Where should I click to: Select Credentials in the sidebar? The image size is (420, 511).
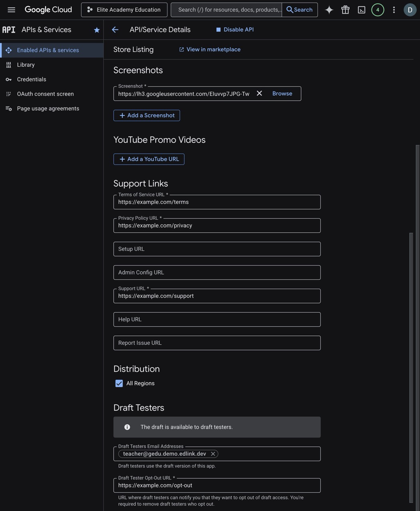(x=32, y=79)
